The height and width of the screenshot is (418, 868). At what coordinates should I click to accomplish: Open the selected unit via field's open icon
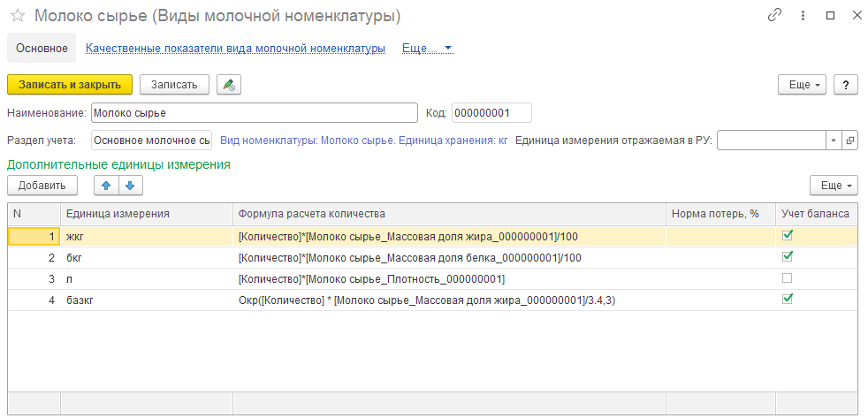[850, 141]
